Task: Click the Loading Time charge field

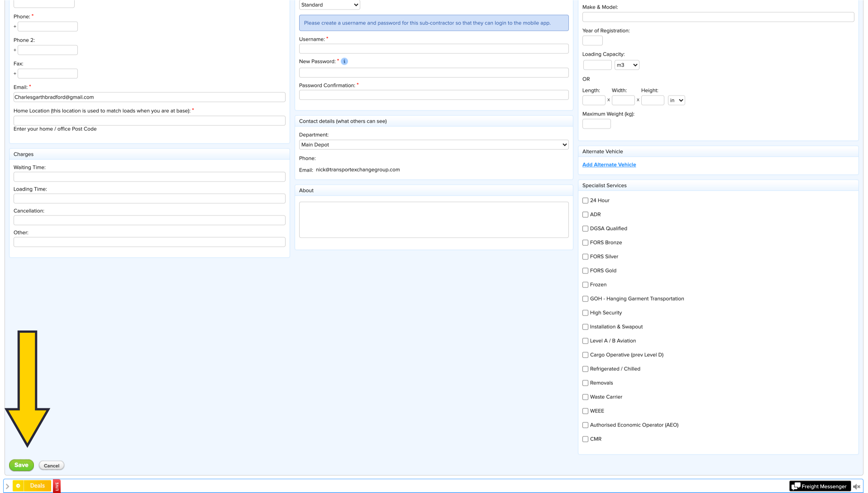Action: (x=149, y=199)
